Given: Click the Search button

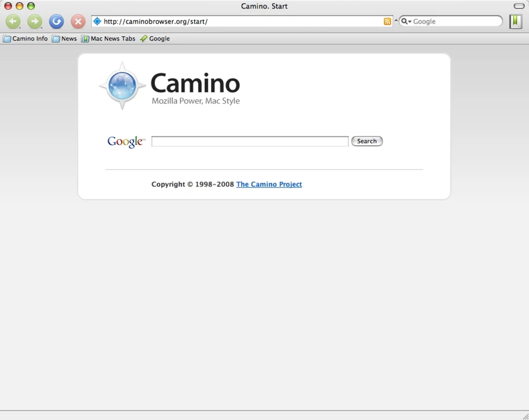Looking at the screenshot, I should (367, 141).
